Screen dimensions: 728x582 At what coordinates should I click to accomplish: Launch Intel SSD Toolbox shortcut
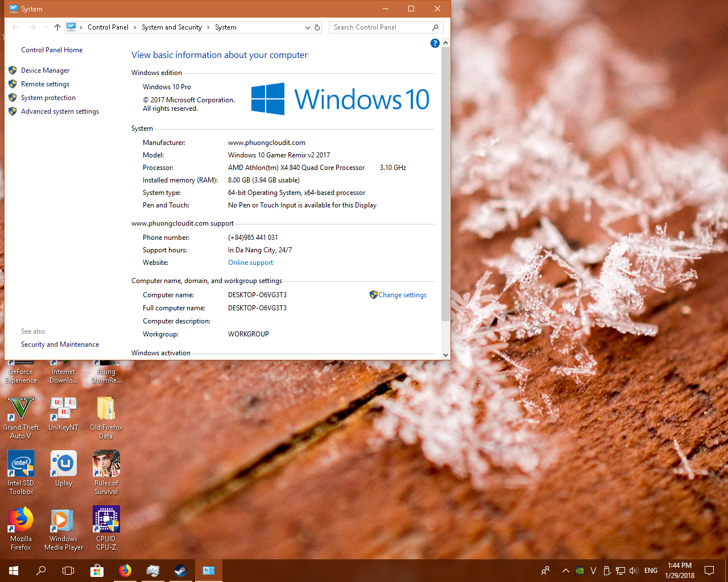[21, 472]
